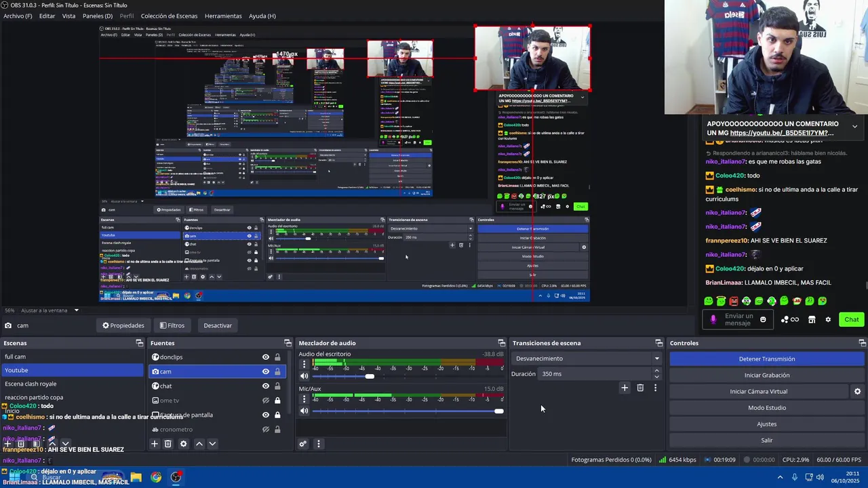Unlock the ome tv source
Viewport: 868px width, 488px height.
(x=277, y=401)
